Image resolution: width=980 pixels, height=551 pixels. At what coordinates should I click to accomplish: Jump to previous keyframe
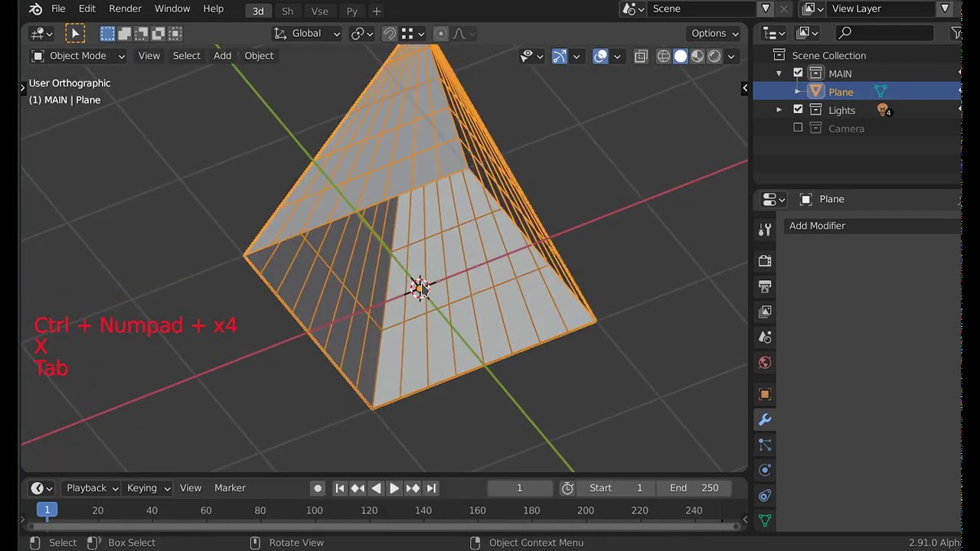coord(358,488)
